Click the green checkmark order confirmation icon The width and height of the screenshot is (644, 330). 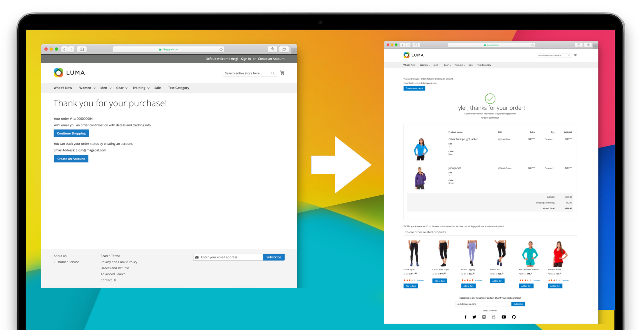pyautogui.click(x=490, y=98)
